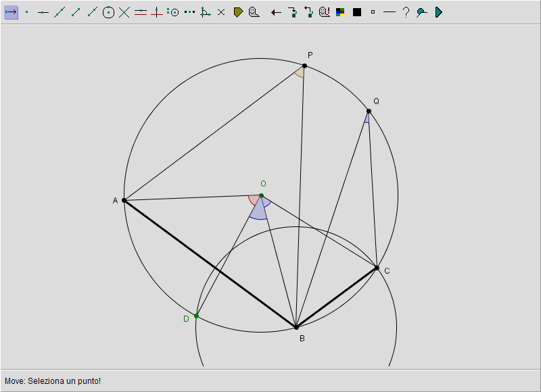Select point P on the circle
The image size is (541, 392).
[304, 66]
